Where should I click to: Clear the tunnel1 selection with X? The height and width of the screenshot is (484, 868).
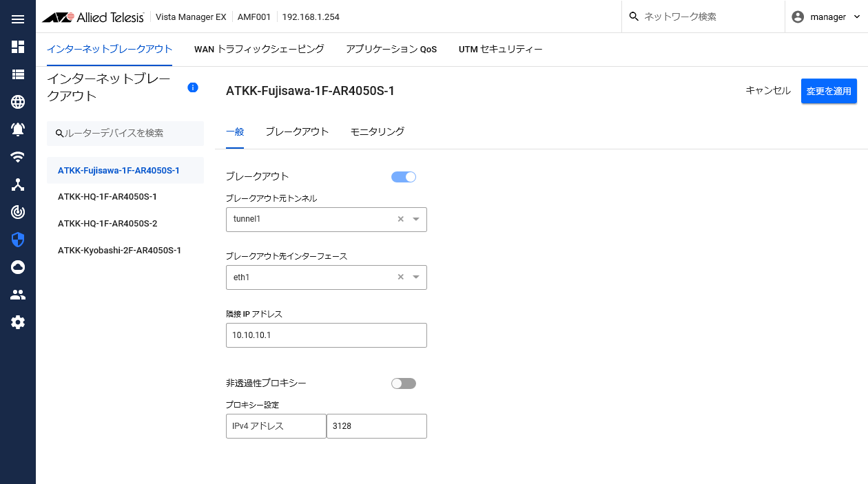point(400,220)
